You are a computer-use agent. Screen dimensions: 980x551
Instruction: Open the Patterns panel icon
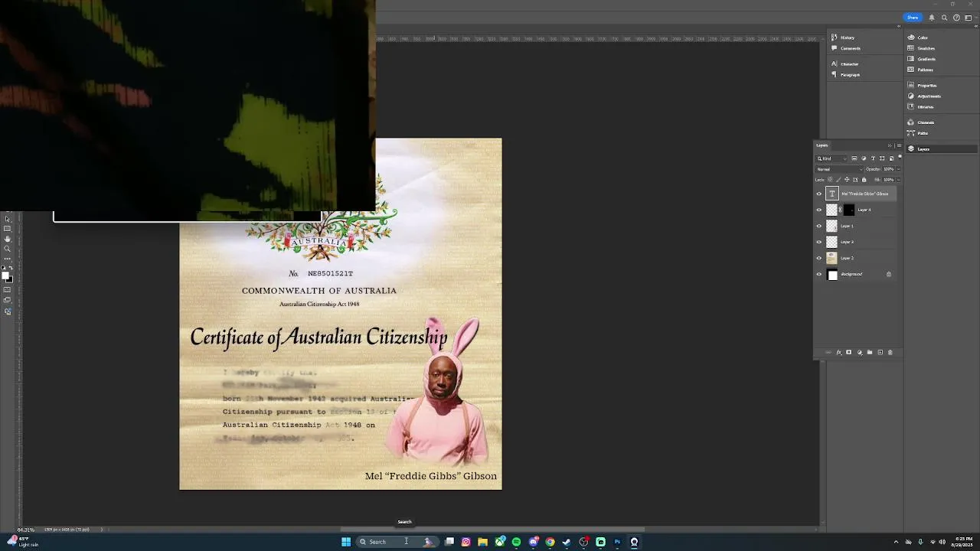[911, 70]
